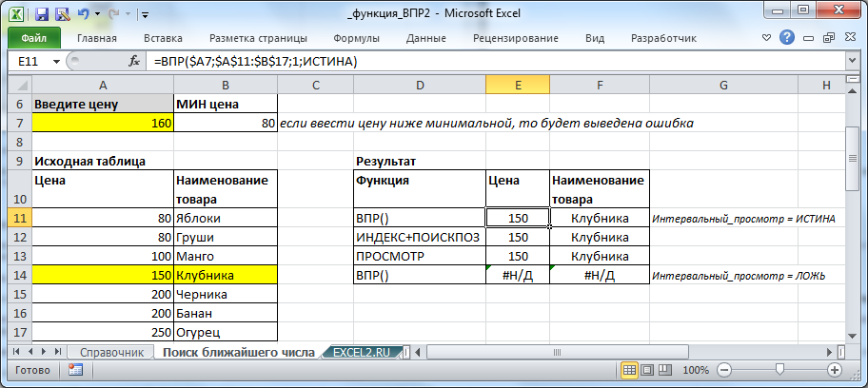
Task: Click the 100% zoom level button
Action: point(696,370)
